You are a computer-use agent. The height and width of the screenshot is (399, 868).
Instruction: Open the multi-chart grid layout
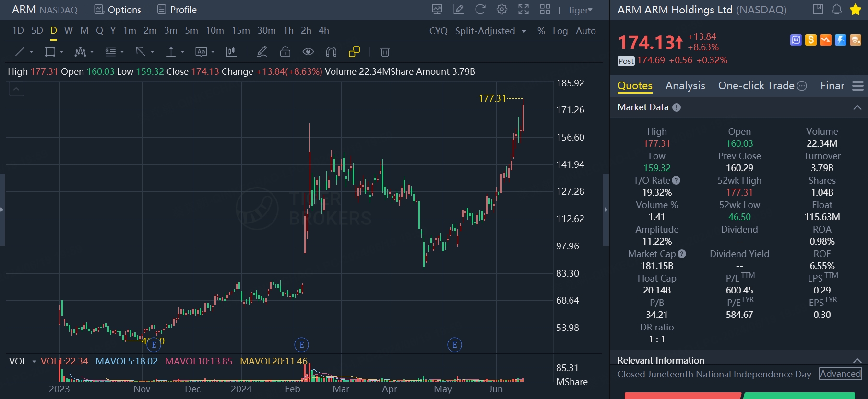pyautogui.click(x=545, y=10)
